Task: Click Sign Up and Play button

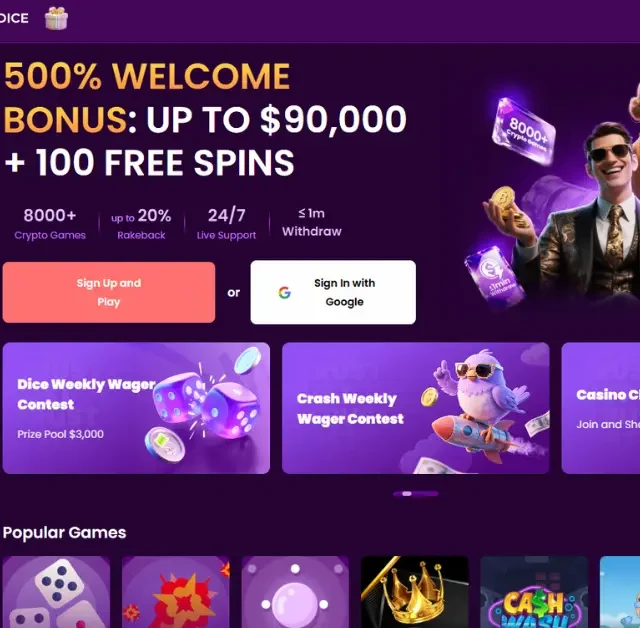Action: tap(109, 293)
